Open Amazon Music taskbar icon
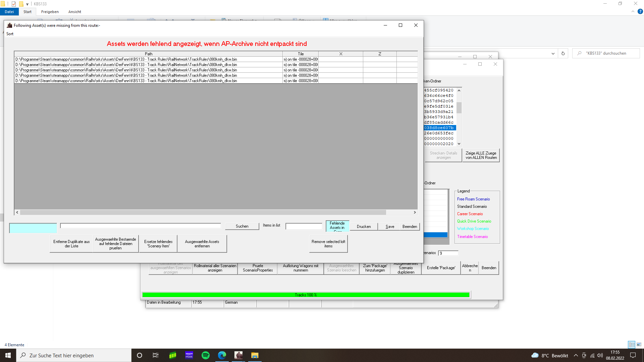Image resolution: width=644 pixels, height=362 pixels. (189, 355)
